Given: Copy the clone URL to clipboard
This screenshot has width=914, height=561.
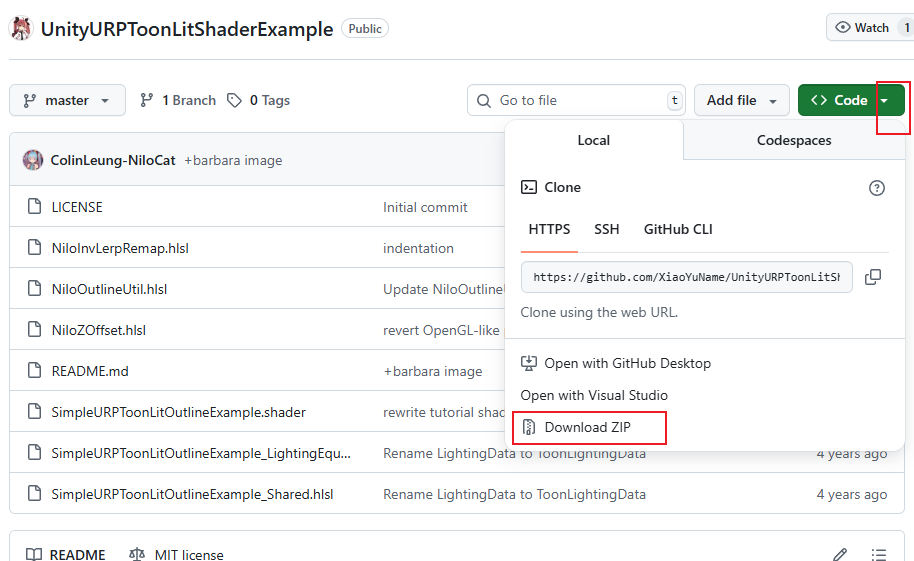Looking at the screenshot, I should point(873,276).
